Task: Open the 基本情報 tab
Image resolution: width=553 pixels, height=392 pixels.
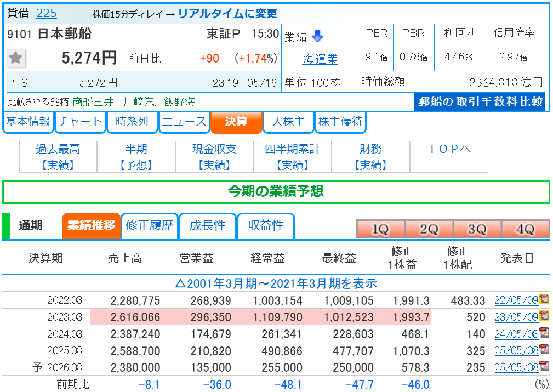Action: pyautogui.click(x=28, y=122)
